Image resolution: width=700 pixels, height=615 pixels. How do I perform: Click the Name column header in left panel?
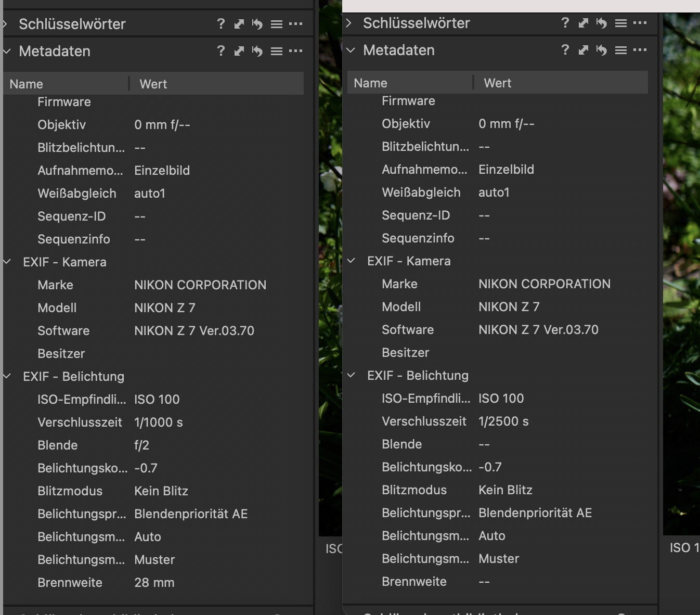coord(27,84)
